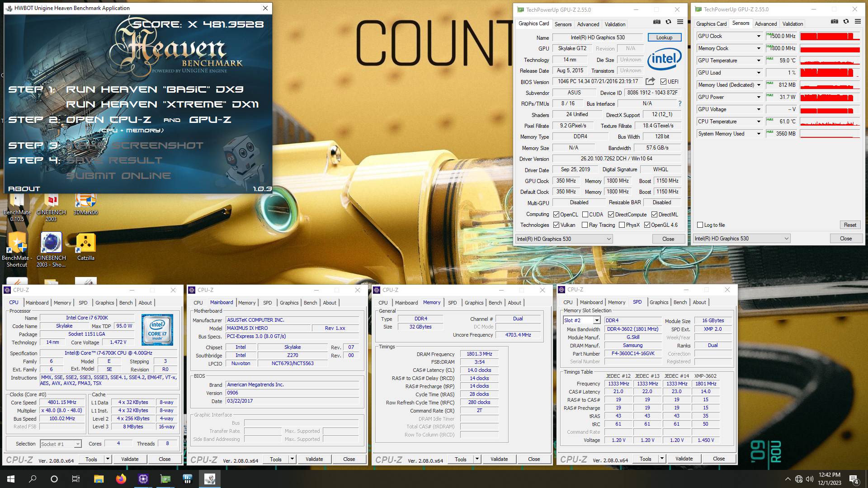The image size is (868, 488).
Task: Expand the GPU Power sensor dropdown
Action: (759, 97)
